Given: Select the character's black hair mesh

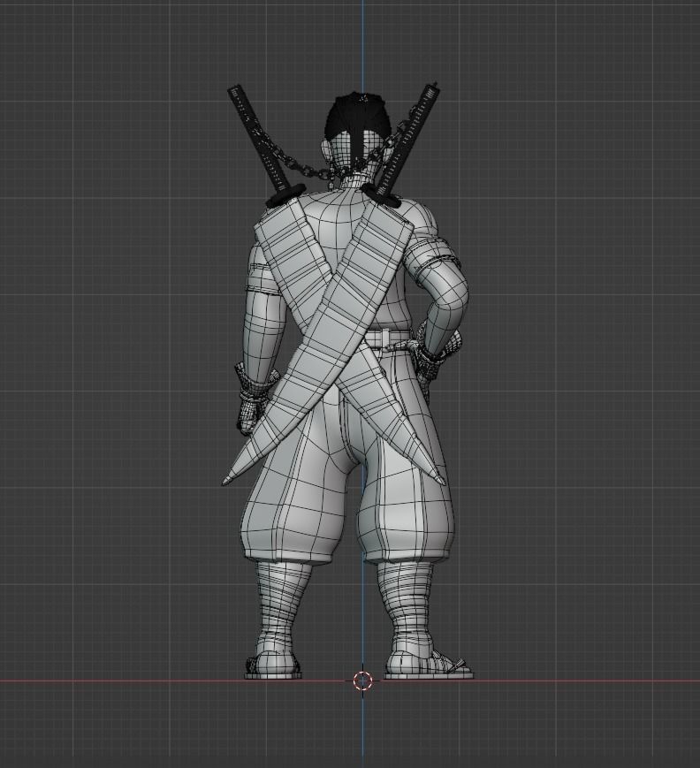Looking at the screenshot, I should tap(360, 118).
